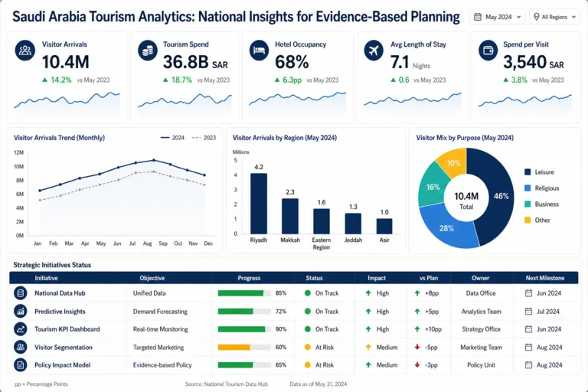Image resolution: width=588 pixels, height=392 pixels.
Task: Click the Marketing Team owner cell
Action: point(481,348)
